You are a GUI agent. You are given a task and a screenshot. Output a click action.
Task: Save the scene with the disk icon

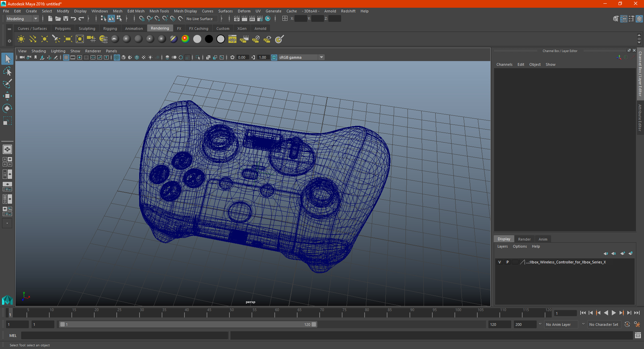coord(66,19)
